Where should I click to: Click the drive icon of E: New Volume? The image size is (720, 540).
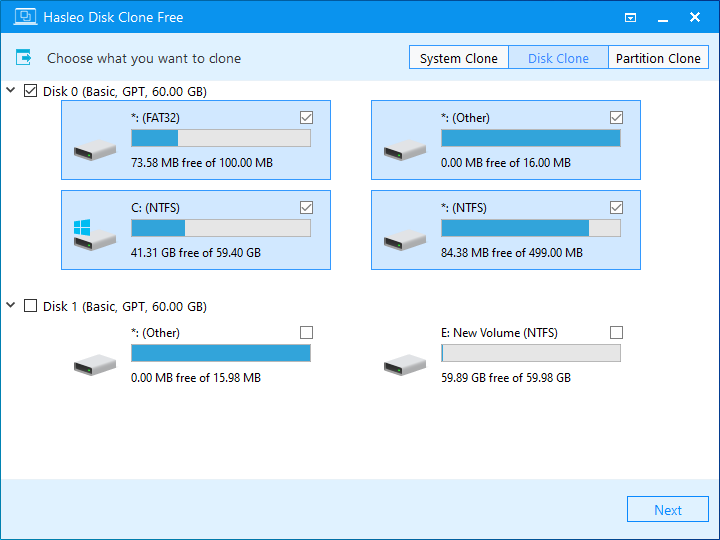click(405, 365)
